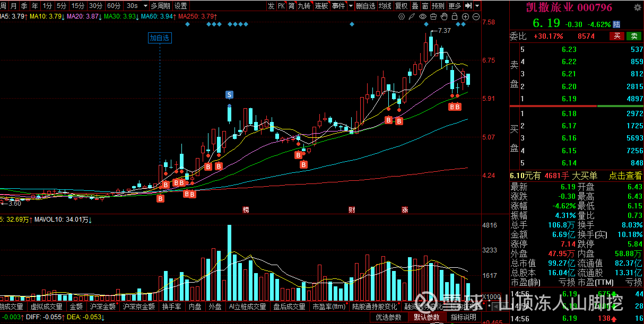Click the 涨 event marker under the chart
The image size is (644, 324).
coord(404,209)
